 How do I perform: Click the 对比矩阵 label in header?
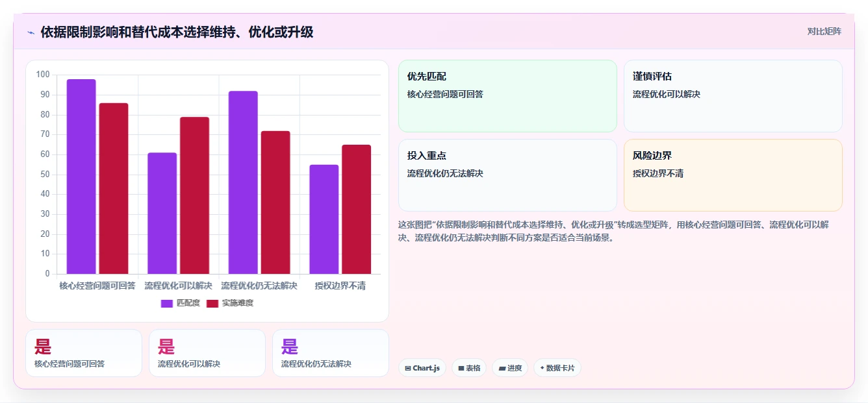click(824, 31)
